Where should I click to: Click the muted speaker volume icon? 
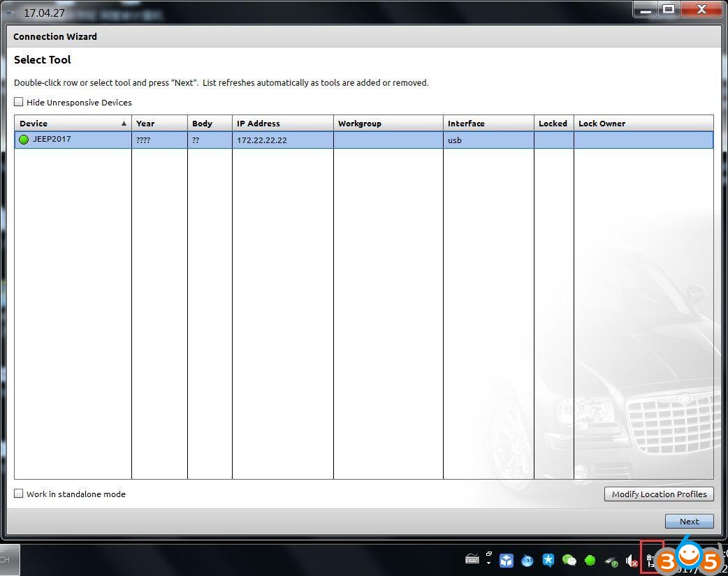pyautogui.click(x=632, y=561)
